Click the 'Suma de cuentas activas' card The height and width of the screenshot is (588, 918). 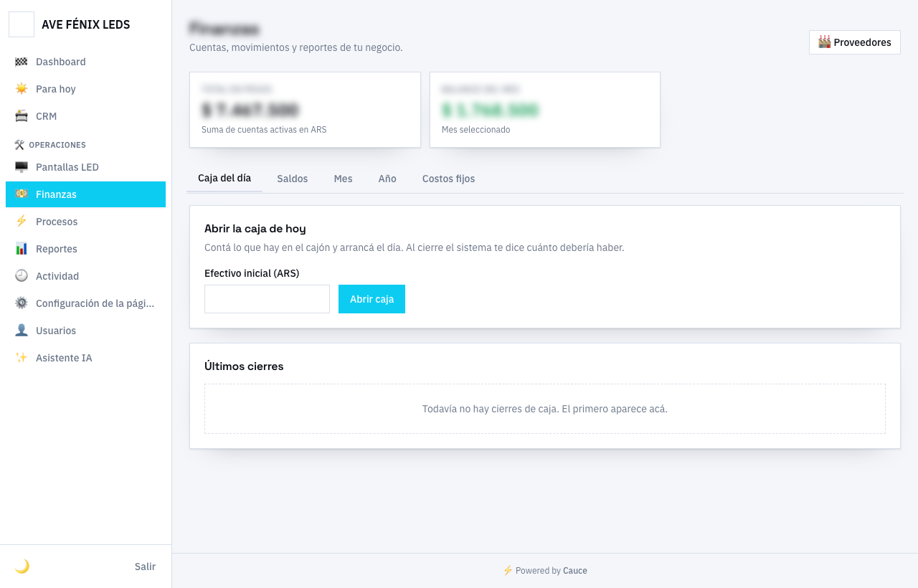click(x=305, y=110)
